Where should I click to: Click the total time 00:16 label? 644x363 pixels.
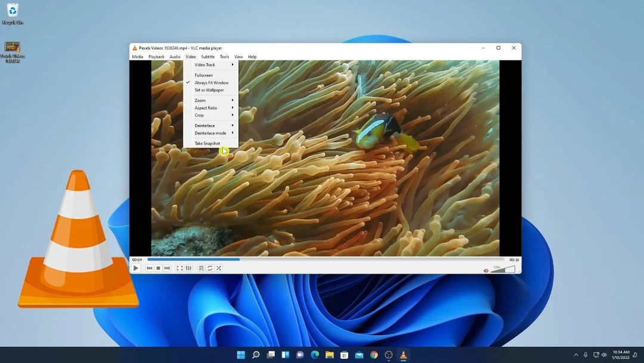pyautogui.click(x=514, y=260)
